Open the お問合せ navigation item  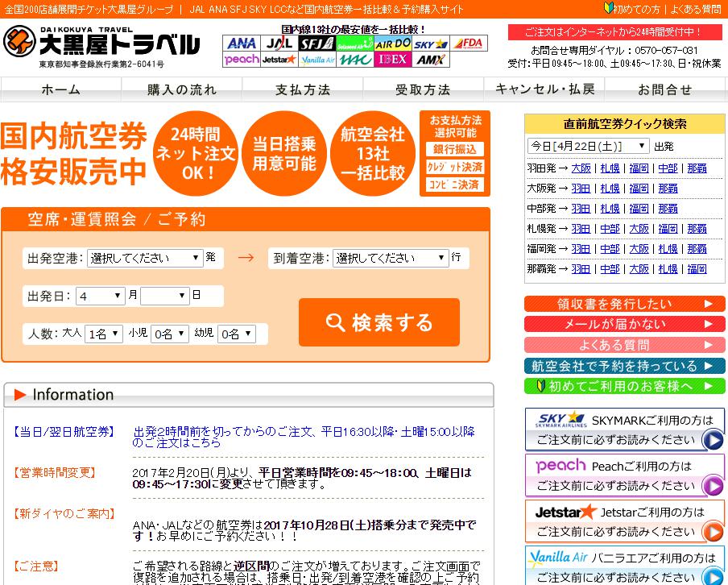coord(666,89)
